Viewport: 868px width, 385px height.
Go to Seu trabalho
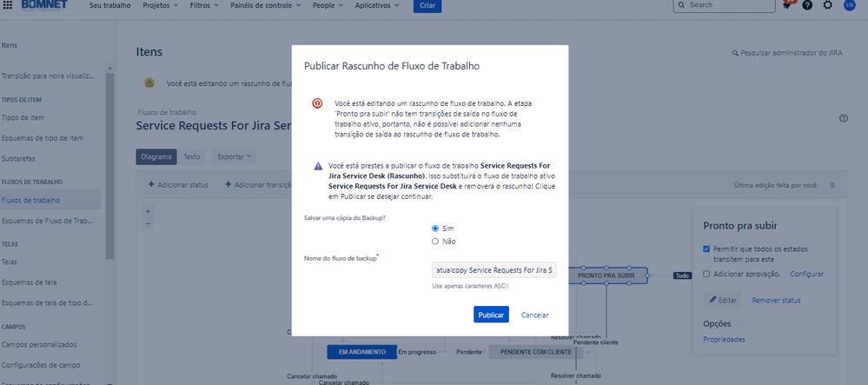click(x=110, y=5)
